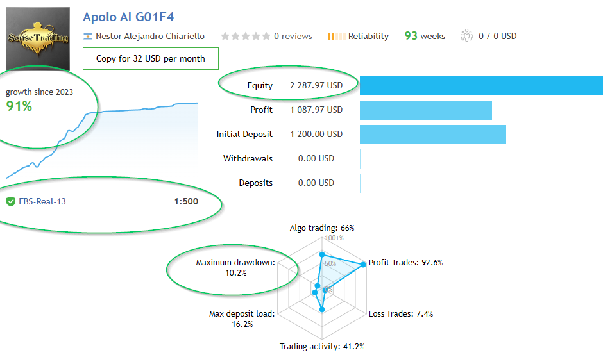
Task: Click the Argentina flag icon
Action: click(x=88, y=37)
